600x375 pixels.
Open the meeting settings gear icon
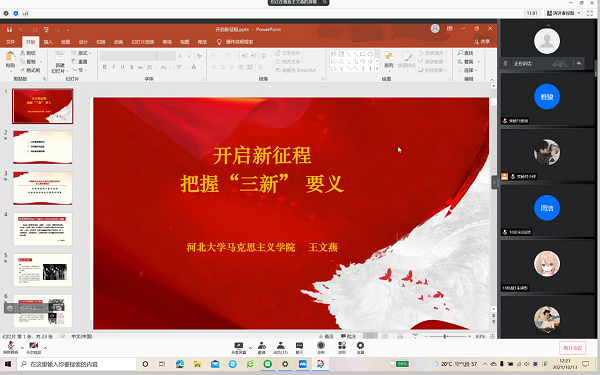[360, 346]
